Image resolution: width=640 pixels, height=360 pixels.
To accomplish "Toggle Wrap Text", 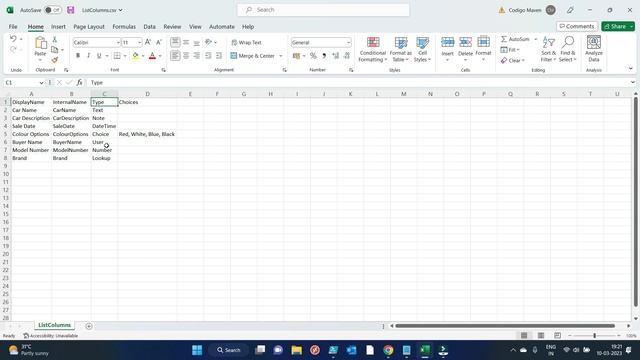I will 246,42.
